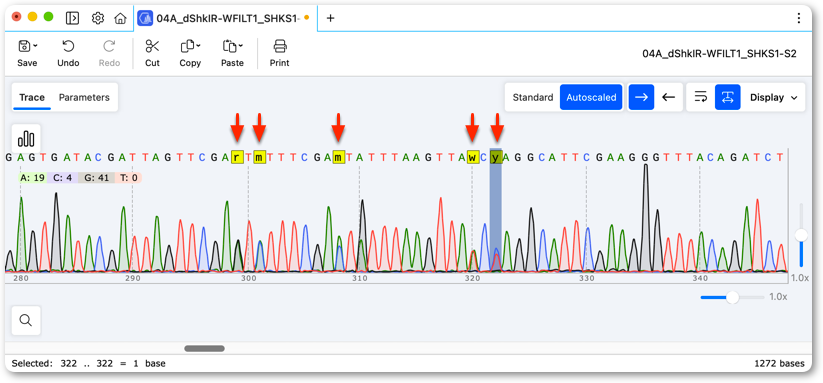Switch to the Parameters tab
Screen dimensions: 823x383
84,98
